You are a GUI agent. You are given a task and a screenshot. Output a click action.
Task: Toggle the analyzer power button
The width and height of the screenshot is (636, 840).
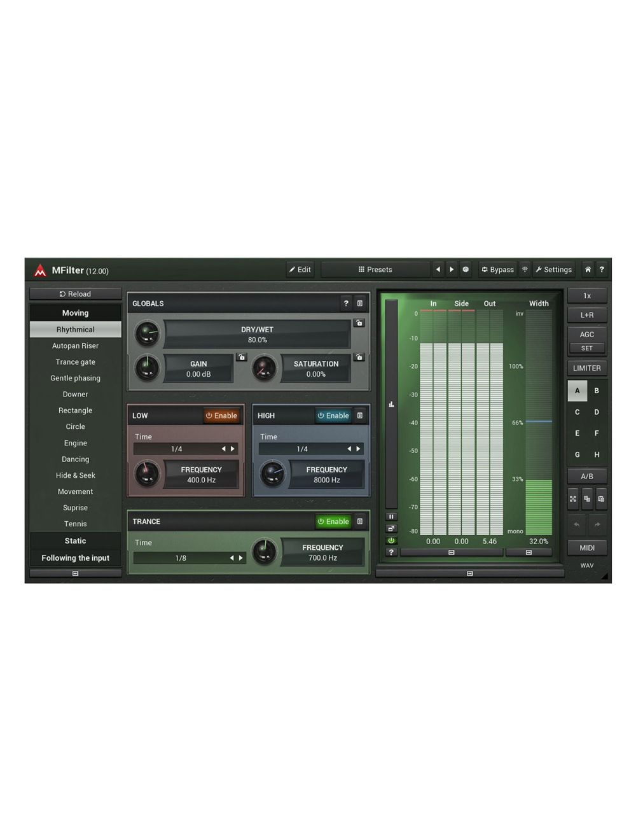391,540
